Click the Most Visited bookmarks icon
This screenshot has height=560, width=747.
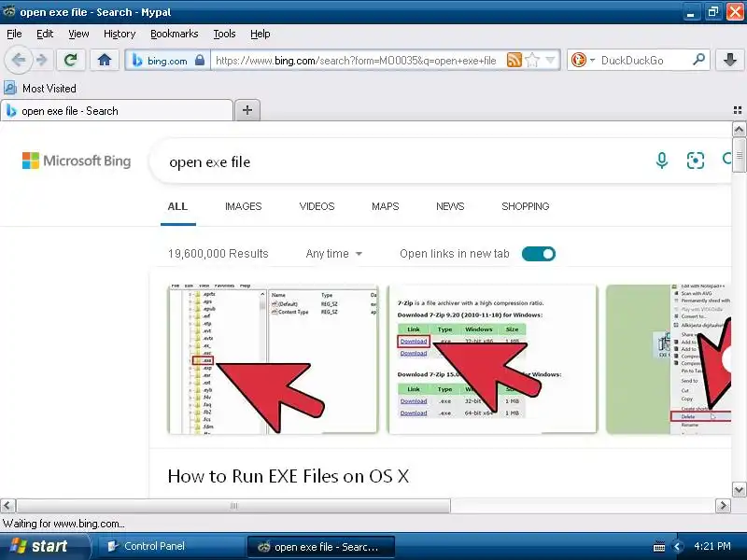(x=10, y=88)
